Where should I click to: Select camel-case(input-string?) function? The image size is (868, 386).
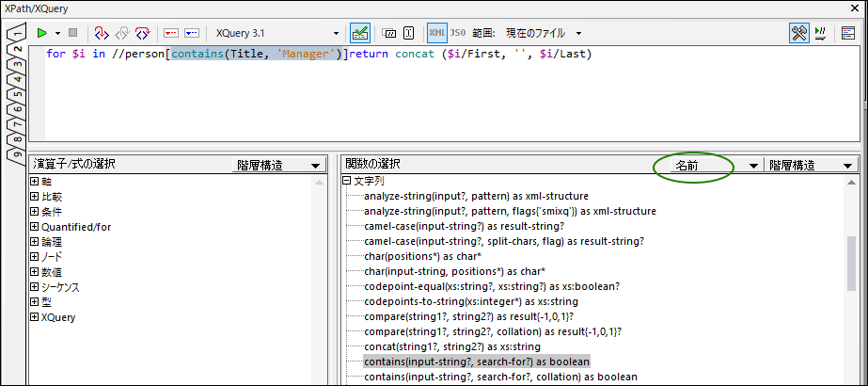click(x=465, y=226)
